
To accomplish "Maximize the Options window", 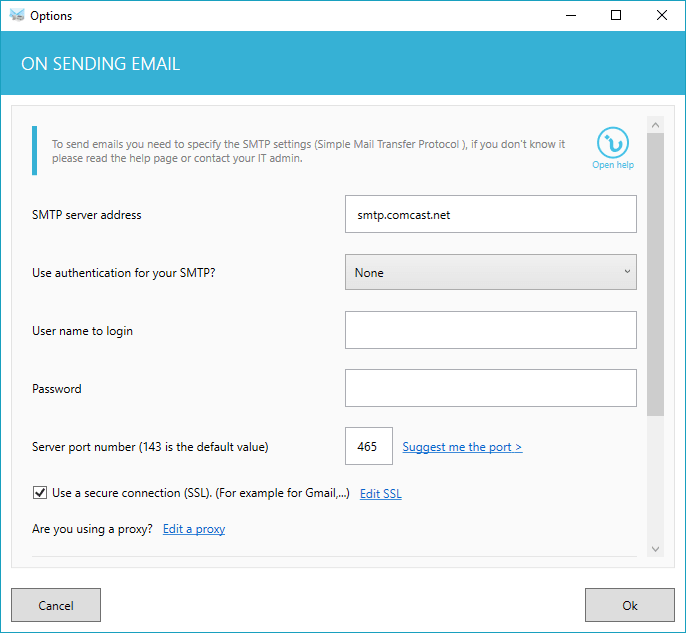I will point(616,15).
